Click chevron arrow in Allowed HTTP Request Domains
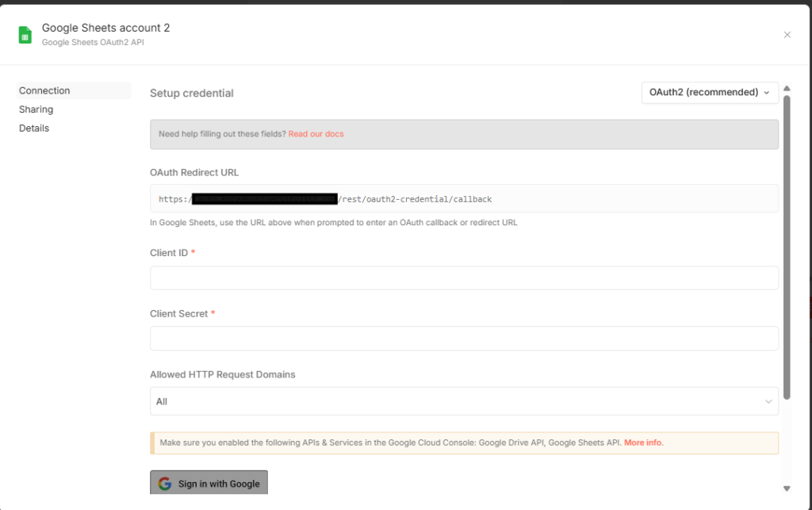 point(768,401)
